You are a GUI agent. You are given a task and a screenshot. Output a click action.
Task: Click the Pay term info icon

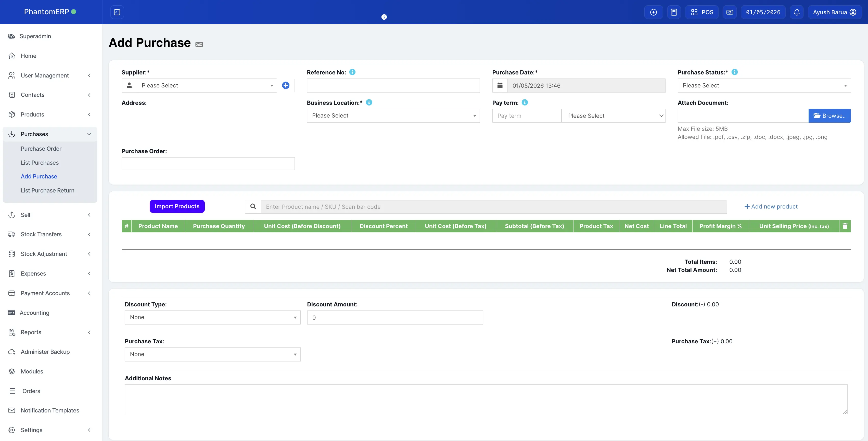(x=525, y=102)
